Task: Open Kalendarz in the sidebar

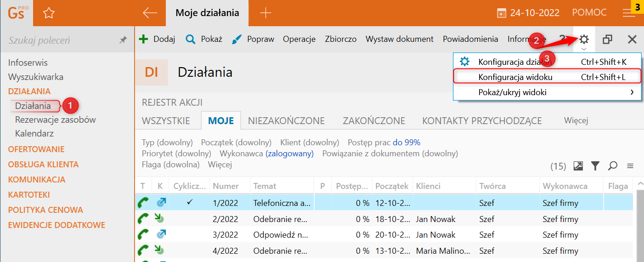Action: pyautogui.click(x=34, y=134)
